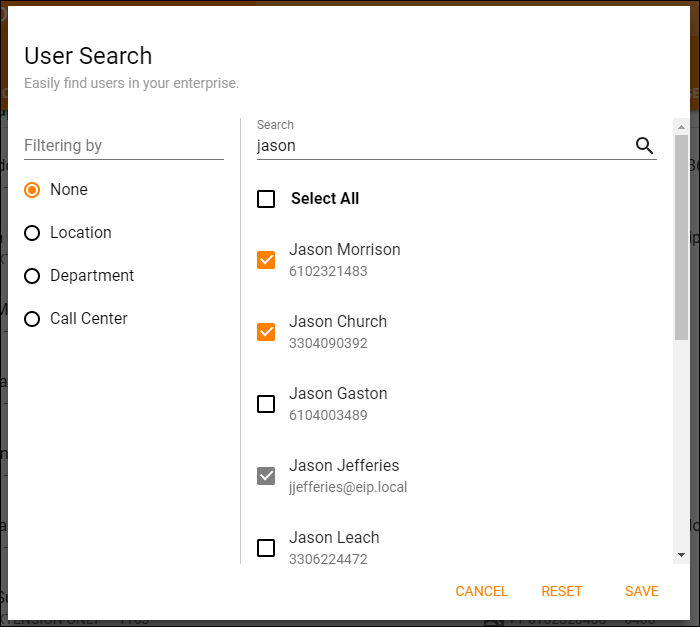
Task: Check the Jason Leach checkbox
Action: 266,548
